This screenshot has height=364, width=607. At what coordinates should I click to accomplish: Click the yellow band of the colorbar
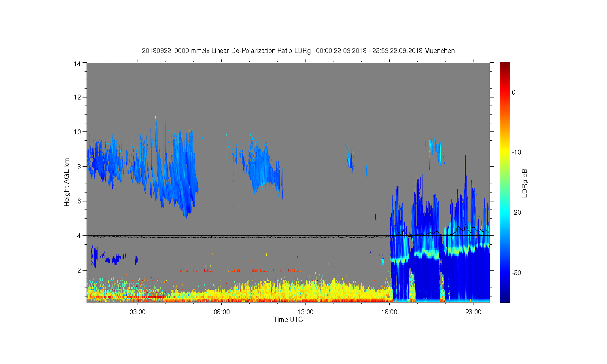click(x=505, y=152)
